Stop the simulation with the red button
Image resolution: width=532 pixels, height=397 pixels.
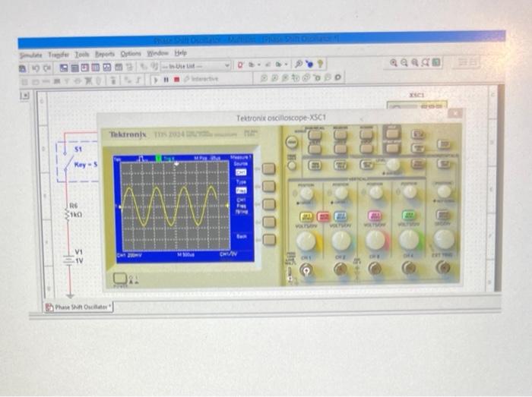tap(176, 79)
